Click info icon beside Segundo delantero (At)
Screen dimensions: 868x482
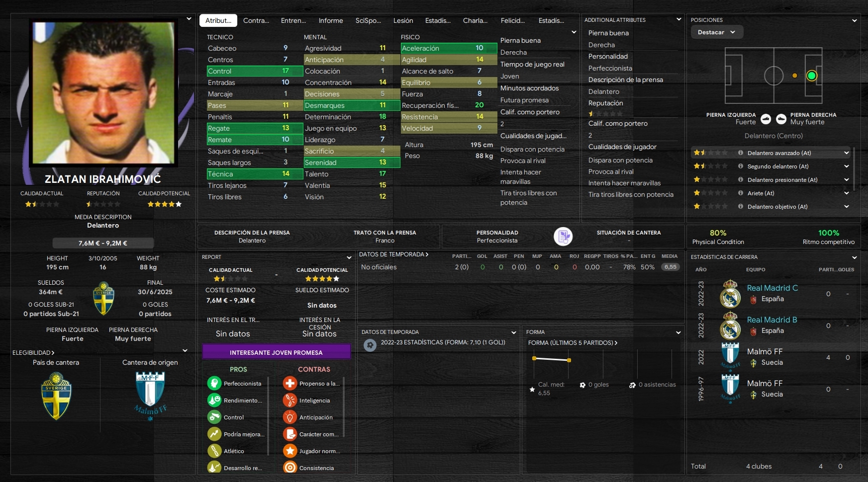point(741,166)
